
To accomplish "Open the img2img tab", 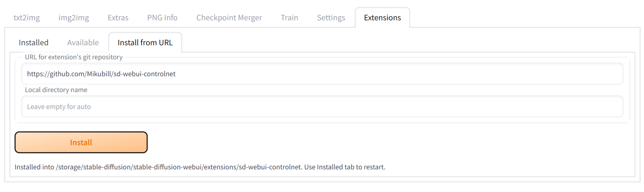I will [74, 18].
